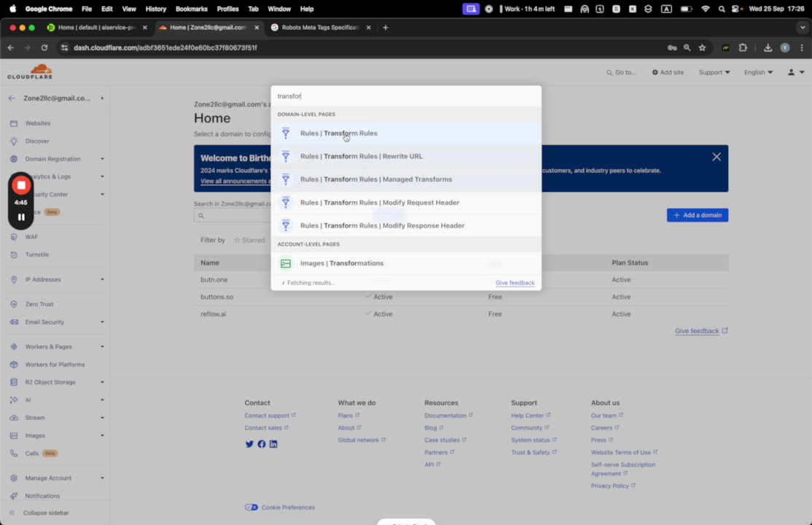Open Websites in the sidebar
Viewport: 812px width, 525px height.
coord(38,123)
